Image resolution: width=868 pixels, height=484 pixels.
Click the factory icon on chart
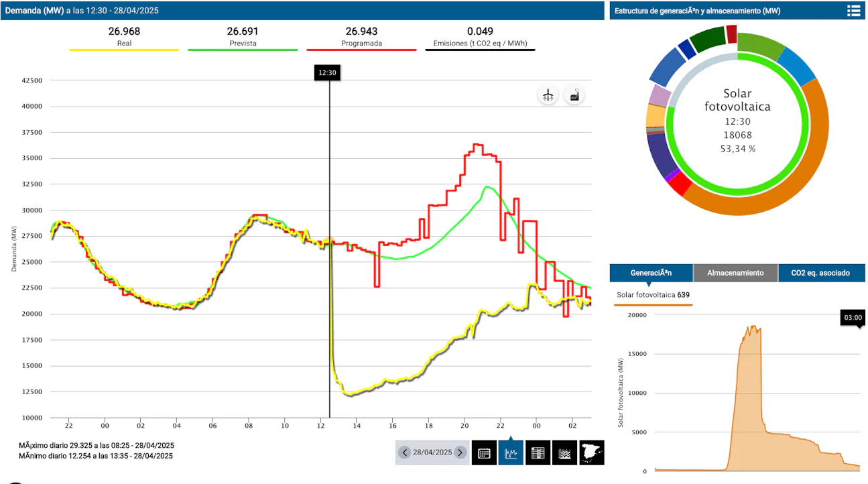tap(574, 95)
